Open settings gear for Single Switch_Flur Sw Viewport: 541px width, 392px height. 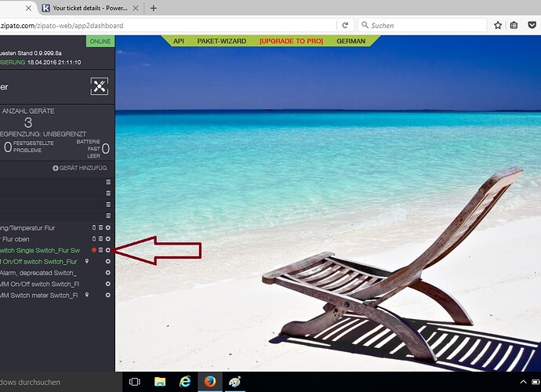tap(108, 250)
